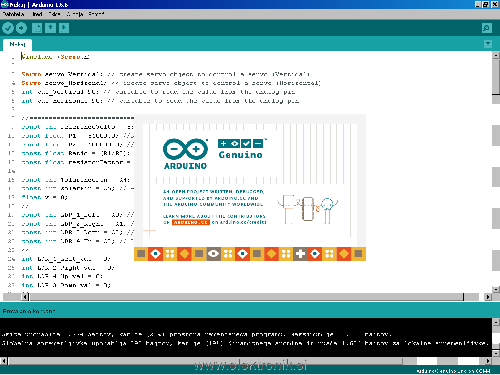Viewport: 500px width, 375px height.
Task: Click the console horizontal scrollbar thumb
Action: pos(205,361)
